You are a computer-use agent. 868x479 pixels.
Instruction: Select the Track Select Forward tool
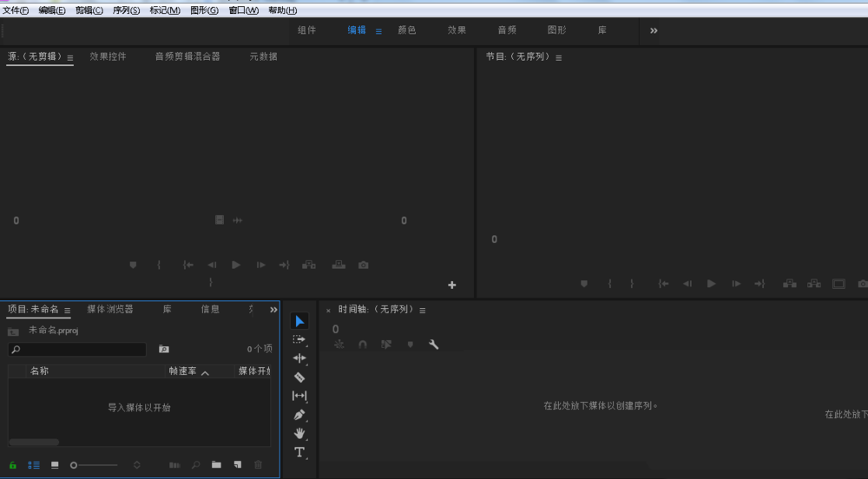click(x=299, y=340)
